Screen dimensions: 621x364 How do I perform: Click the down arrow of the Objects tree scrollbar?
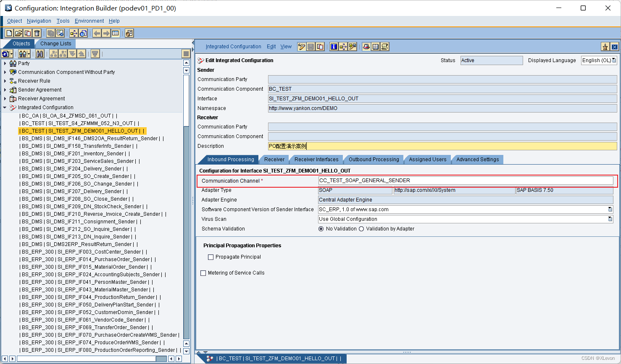[x=187, y=351]
